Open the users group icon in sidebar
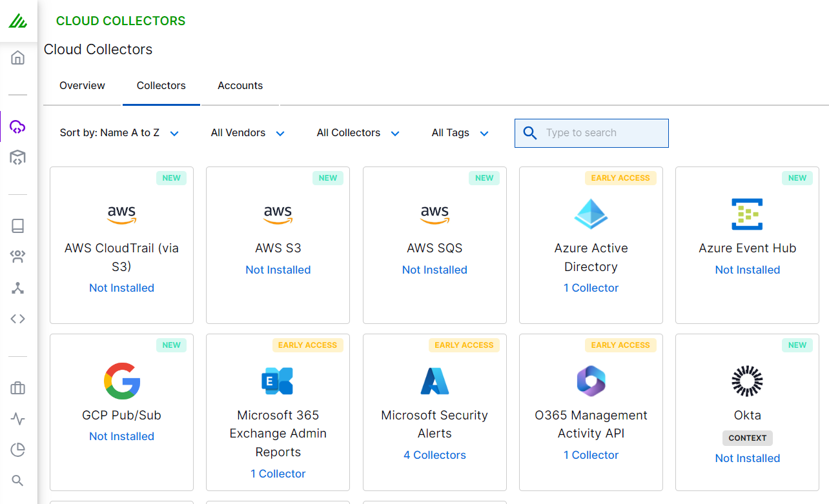 coord(18,257)
